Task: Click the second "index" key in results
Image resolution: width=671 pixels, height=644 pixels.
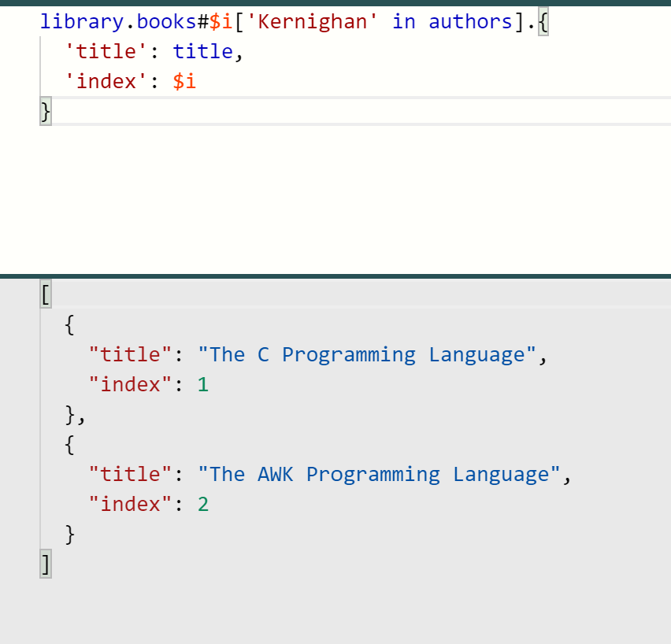Action: (130, 504)
